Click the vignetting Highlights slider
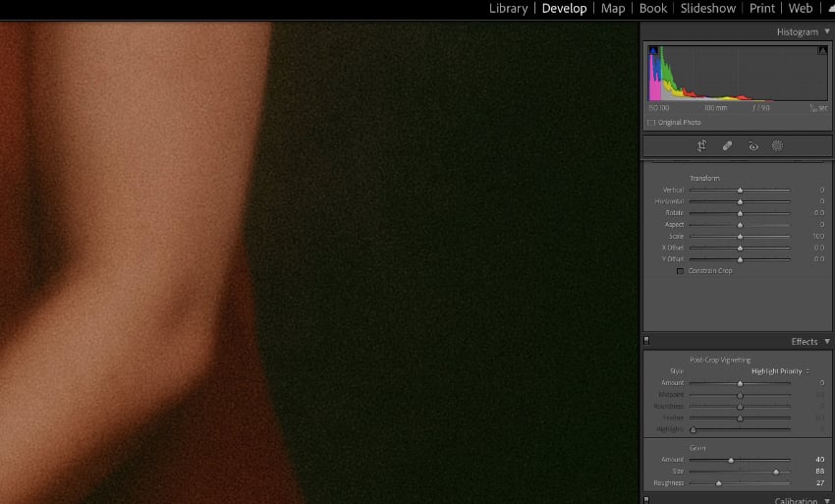Screen dimensions: 835x504 click(740, 429)
